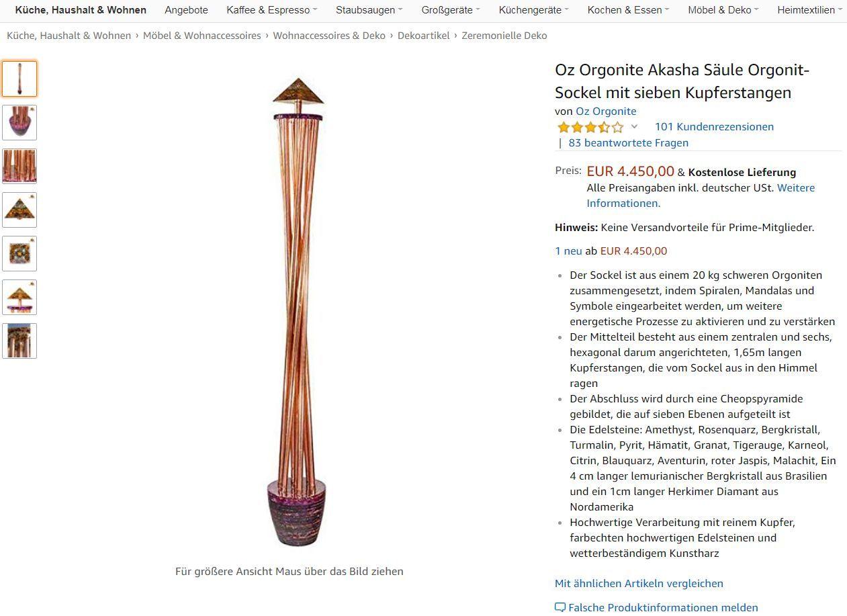The width and height of the screenshot is (847, 616).
Task: Expand the rating breakdown chevron beside stars
Action: 634,126
